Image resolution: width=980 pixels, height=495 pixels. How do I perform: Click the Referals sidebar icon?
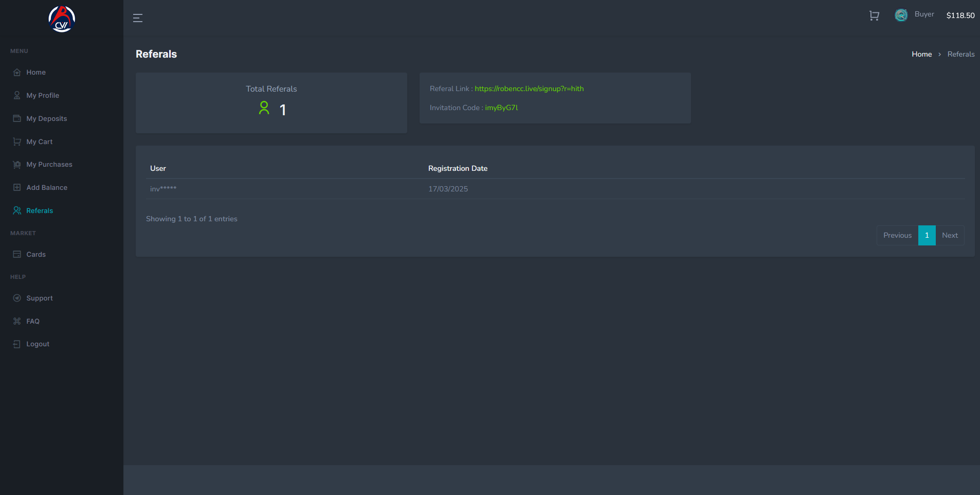click(x=17, y=211)
